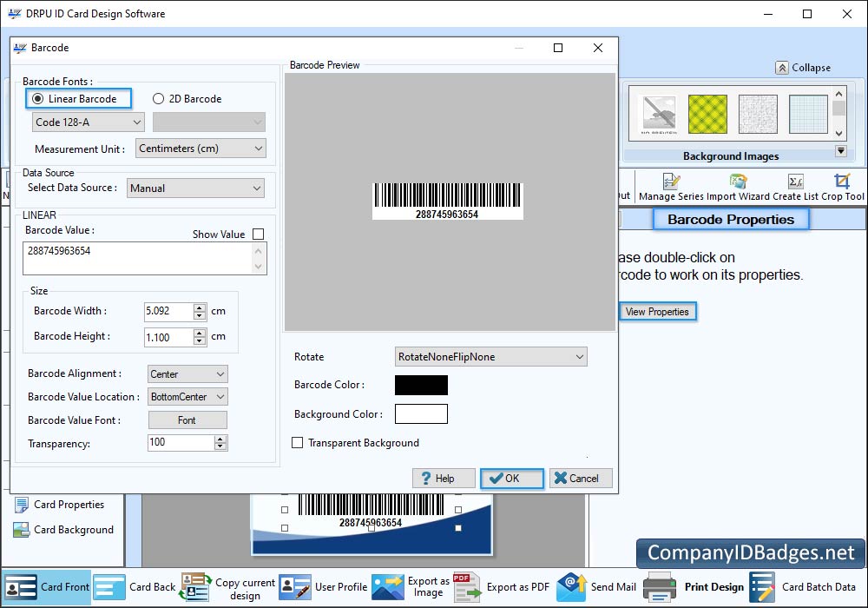Image resolution: width=868 pixels, height=608 pixels.
Task: Click Card Batch Data label
Action: 819,587
